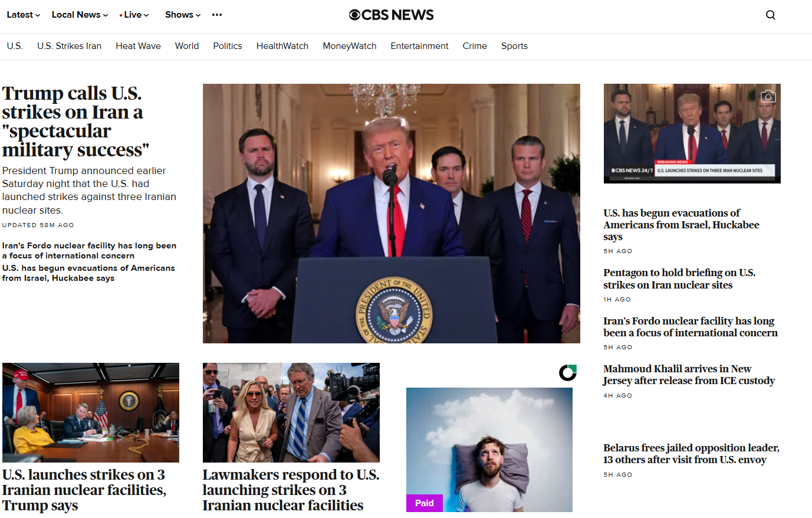Screen dimensions: 812x518
Task: Open the Live dropdown menu
Action: [x=134, y=15]
